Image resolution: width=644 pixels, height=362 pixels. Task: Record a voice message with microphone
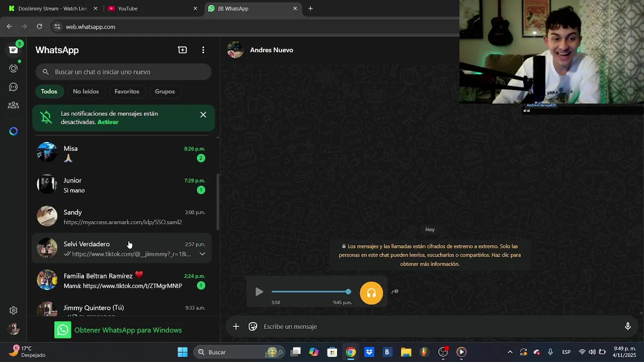tap(627, 327)
